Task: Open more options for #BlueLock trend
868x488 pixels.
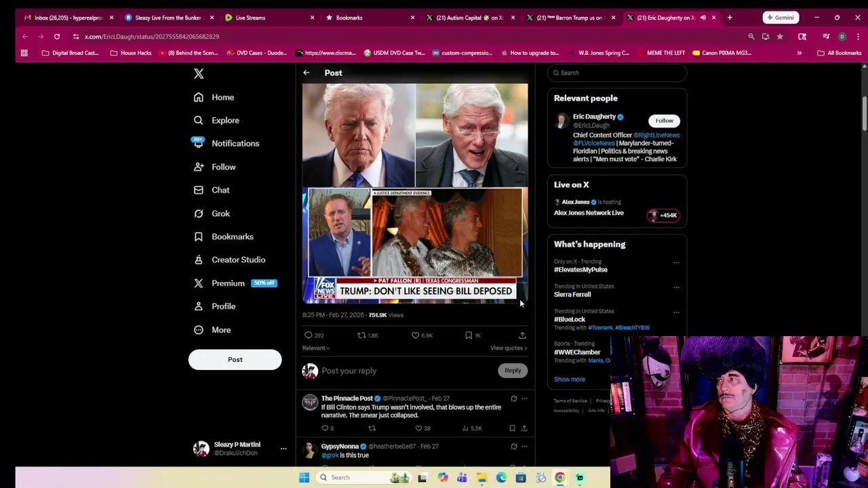Action: tap(676, 312)
